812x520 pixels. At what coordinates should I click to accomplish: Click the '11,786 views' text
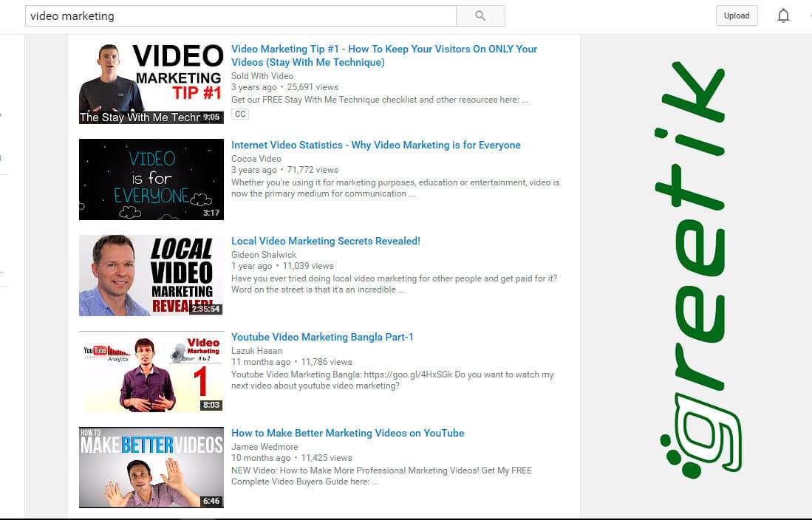(327, 362)
